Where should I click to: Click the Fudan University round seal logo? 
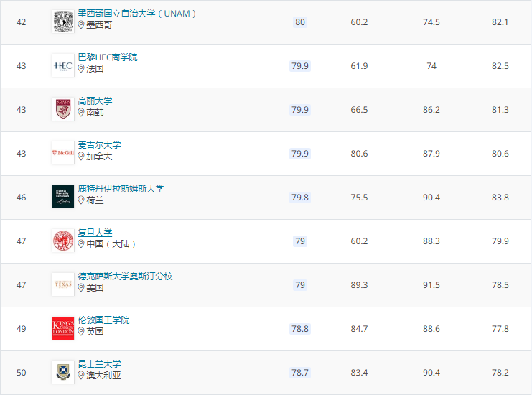[62, 241]
